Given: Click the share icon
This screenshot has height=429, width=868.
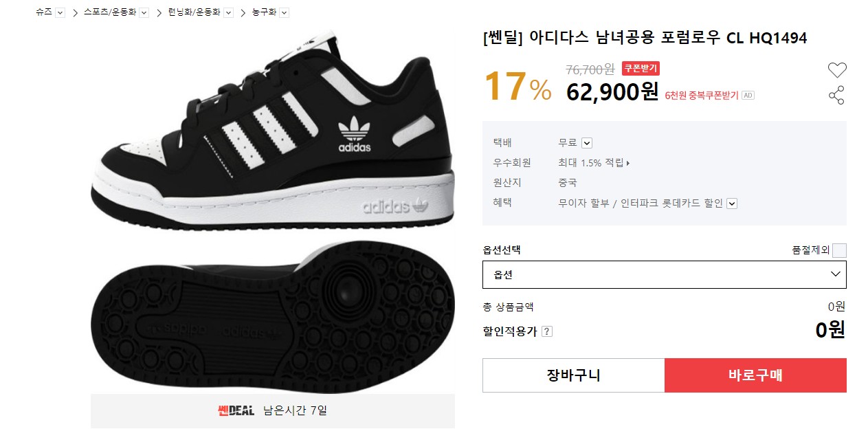Looking at the screenshot, I should [836, 96].
